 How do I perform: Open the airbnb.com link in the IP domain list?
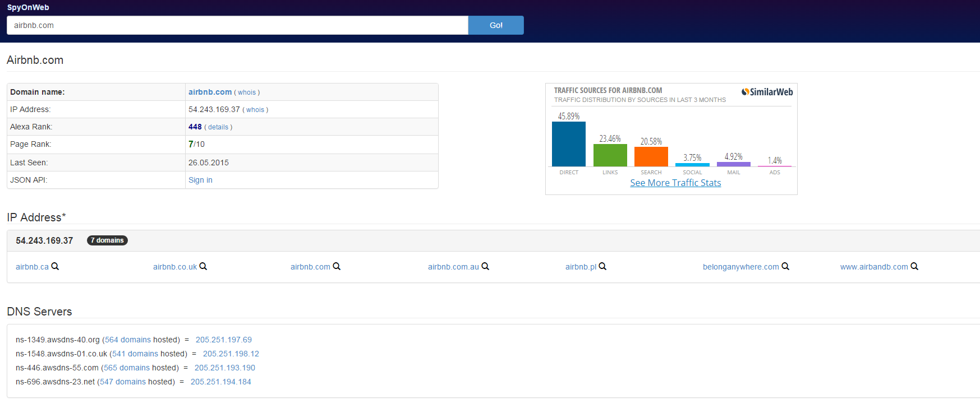(x=310, y=267)
